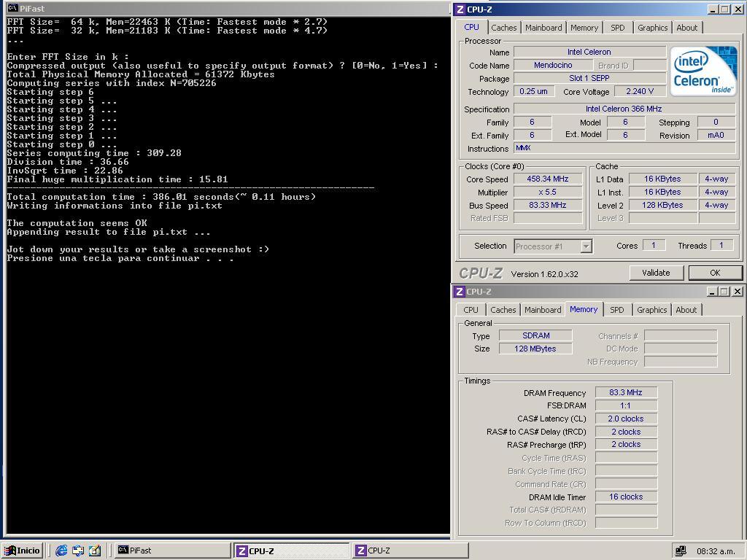
Task: Click the Intel Celeron inside logo
Action: 703,71
